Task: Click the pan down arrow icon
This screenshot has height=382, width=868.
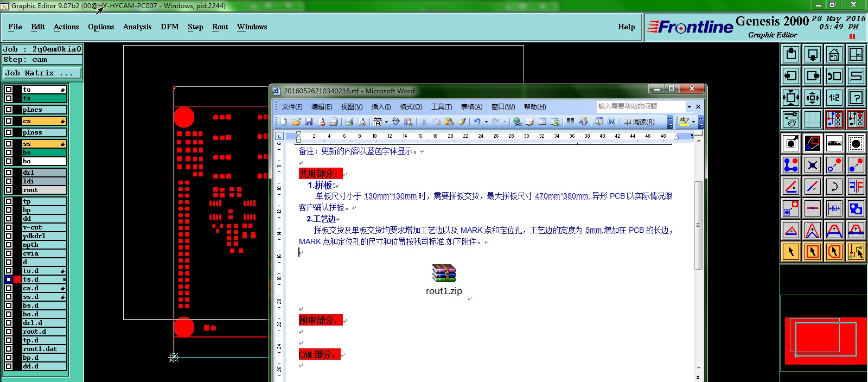Action: [813, 54]
